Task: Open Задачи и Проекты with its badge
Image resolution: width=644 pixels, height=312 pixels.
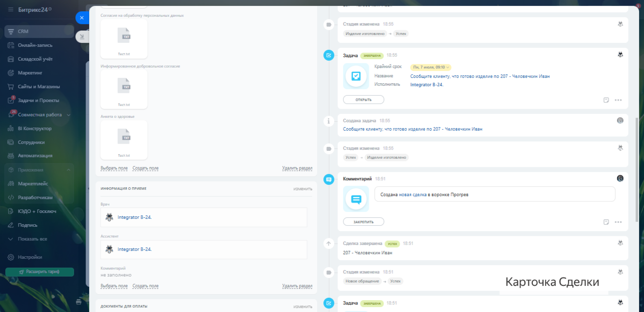Action: [x=39, y=100]
